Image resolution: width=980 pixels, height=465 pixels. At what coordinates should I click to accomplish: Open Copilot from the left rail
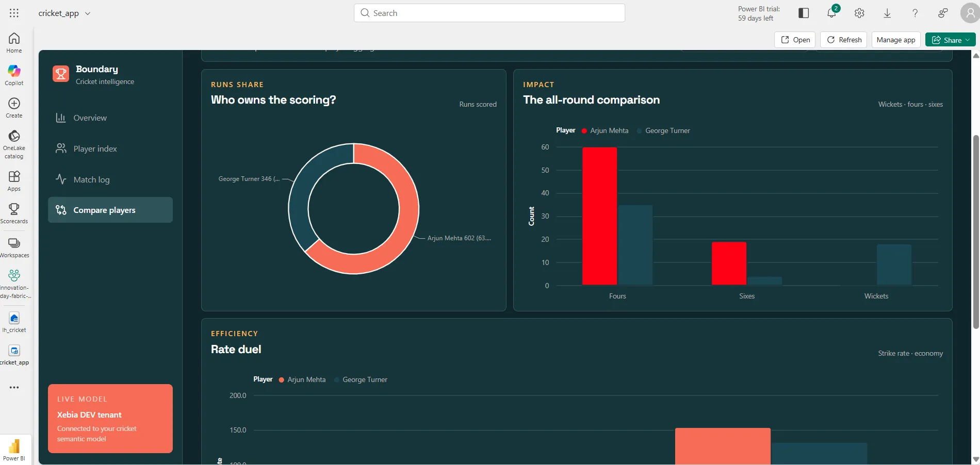(x=14, y=75)
